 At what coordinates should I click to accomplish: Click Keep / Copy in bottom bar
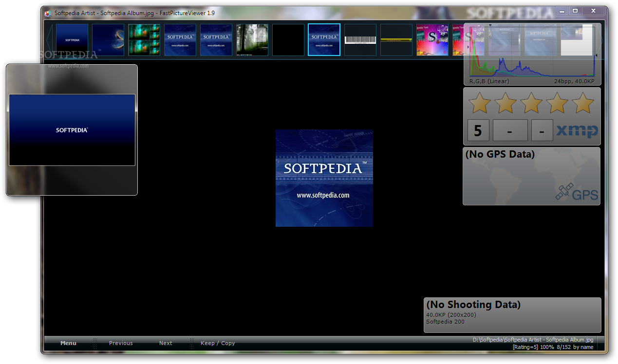tap(218, 343)
